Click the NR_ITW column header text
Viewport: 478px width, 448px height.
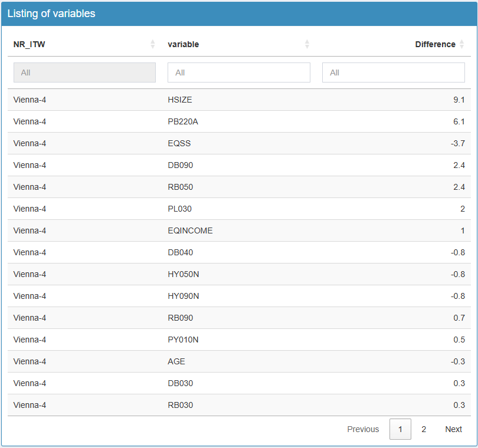pyautogui.click(x=29, y=44)
